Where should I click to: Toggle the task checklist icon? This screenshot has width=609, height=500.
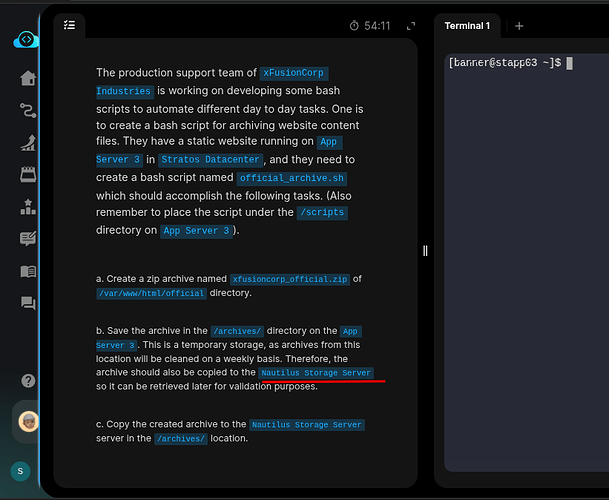(70, 25)
